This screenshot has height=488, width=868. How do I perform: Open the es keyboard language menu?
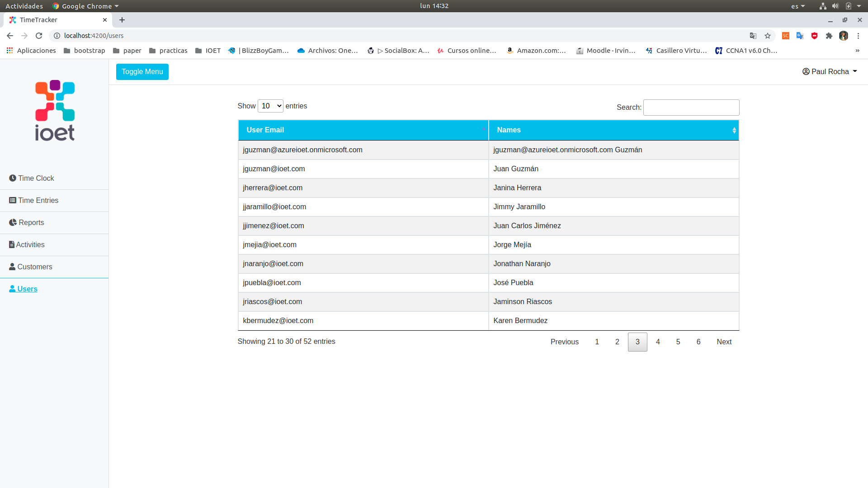click(797, 6)
